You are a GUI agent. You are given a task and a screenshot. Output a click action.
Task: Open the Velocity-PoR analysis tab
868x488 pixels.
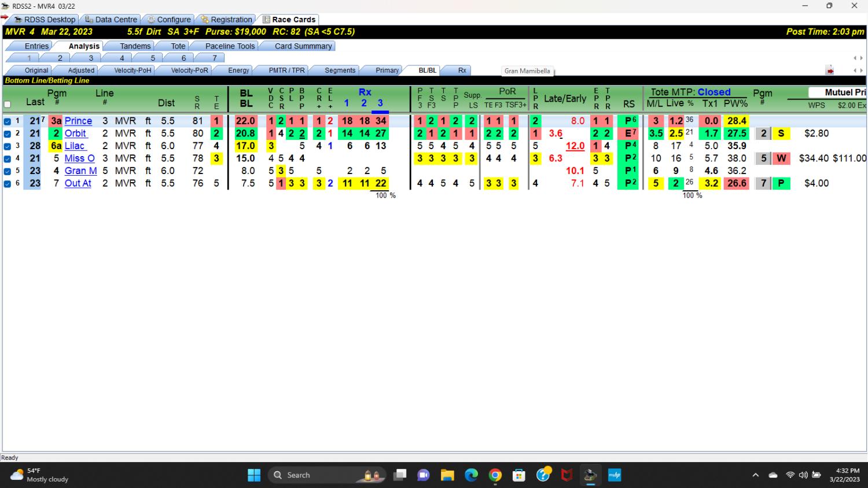pos(189,71)
